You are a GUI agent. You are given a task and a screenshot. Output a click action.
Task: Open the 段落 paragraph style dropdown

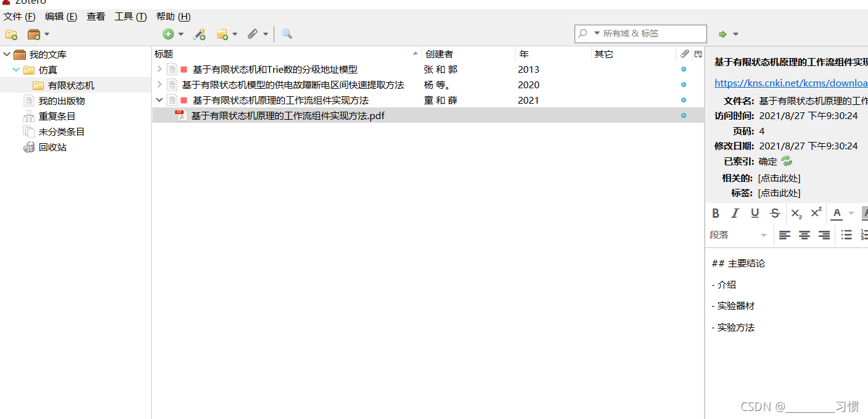[x=738, y=235]
